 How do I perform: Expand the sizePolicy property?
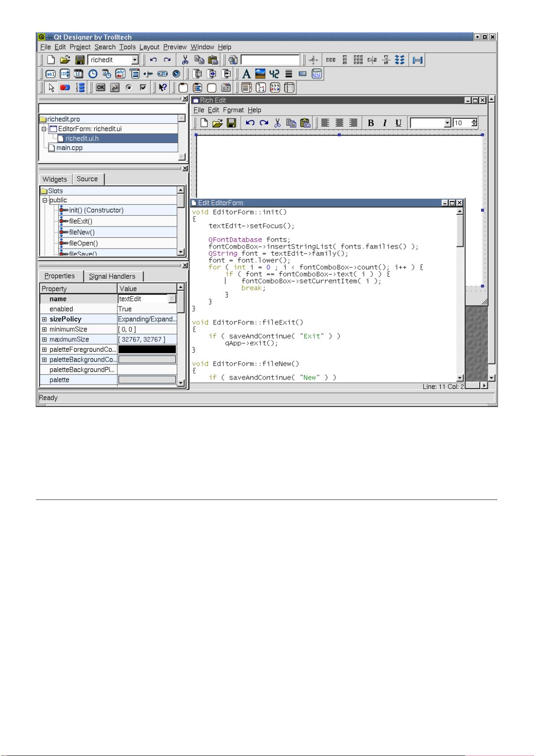point(44,319)
